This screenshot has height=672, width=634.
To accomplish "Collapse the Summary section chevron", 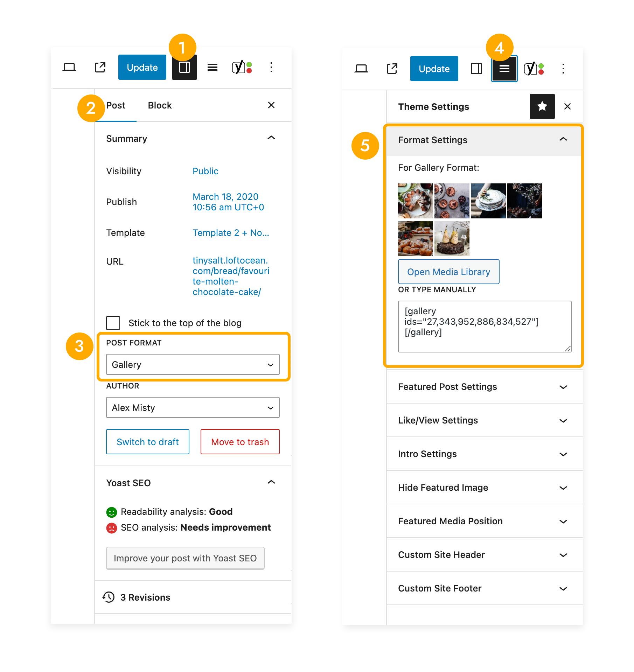I will pyautogui.click(x=271, y=138).
